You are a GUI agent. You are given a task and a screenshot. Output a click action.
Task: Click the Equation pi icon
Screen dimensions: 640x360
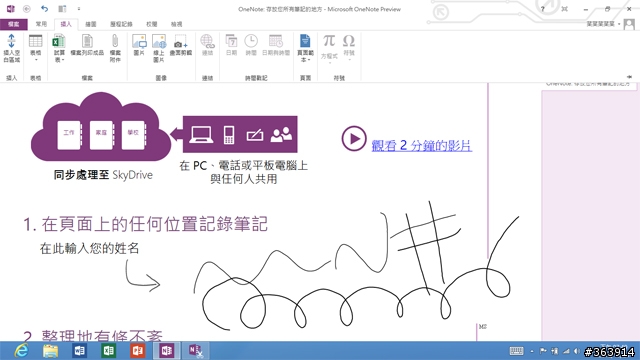pyautogui.click(x=329, y=41)
